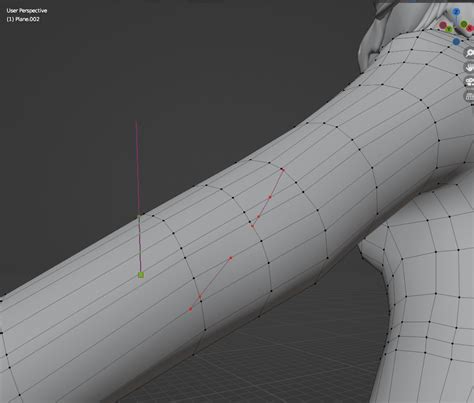Click the '(1) Plane.002' object name text
The height and width of the screenshot is (403, 474).
(x=23, y=19)
